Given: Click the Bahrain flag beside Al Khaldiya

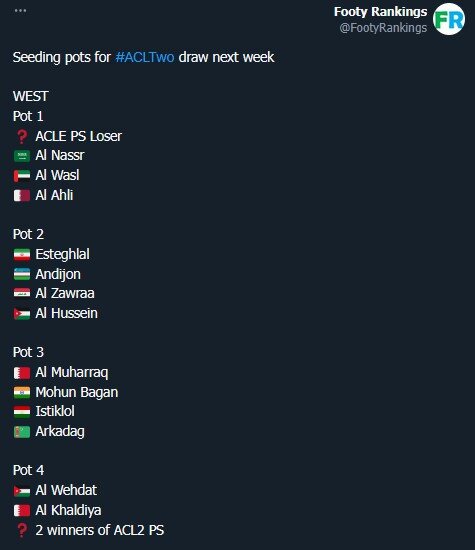Looking at the screenshot, I should pyautogui.click(x=22, y=511).
